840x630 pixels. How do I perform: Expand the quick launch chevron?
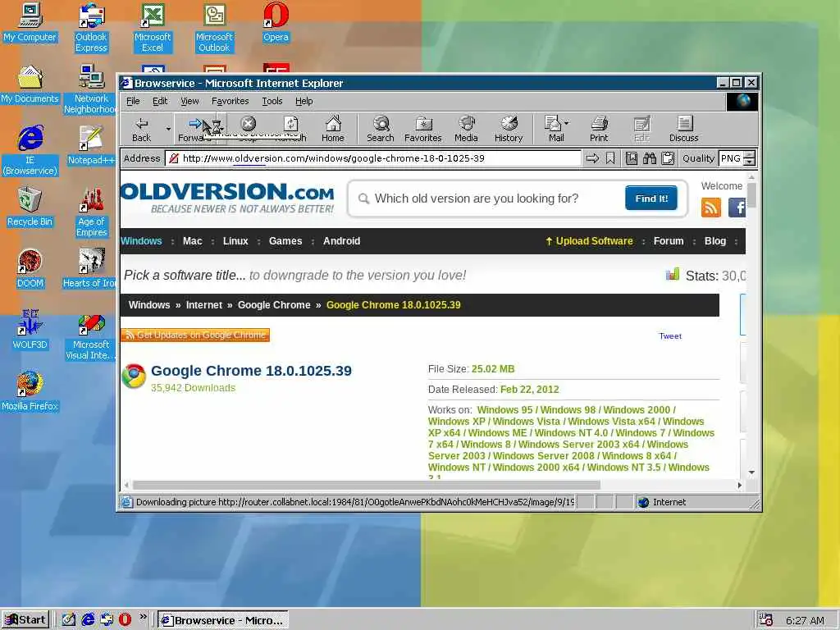pos(143,617)
